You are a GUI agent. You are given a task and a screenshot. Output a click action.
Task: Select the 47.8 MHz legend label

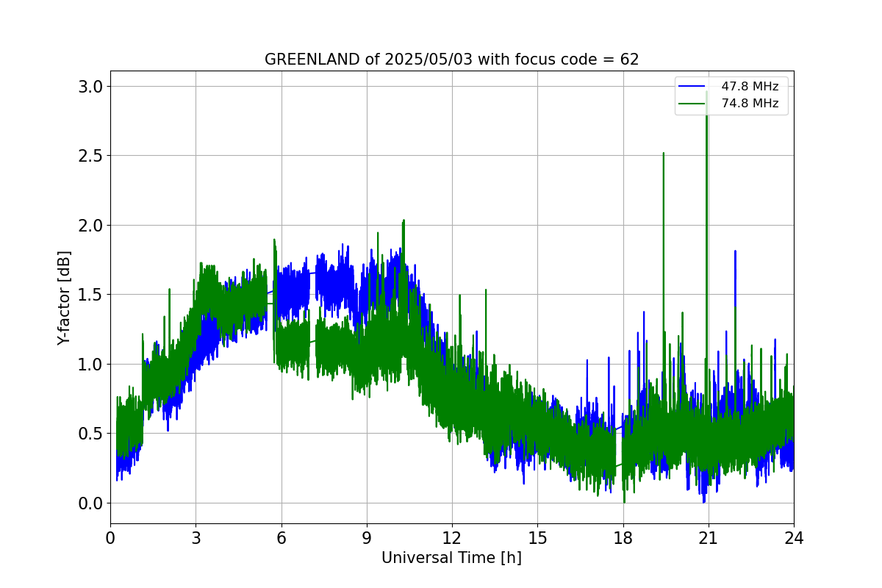click(x=750, y=87)
